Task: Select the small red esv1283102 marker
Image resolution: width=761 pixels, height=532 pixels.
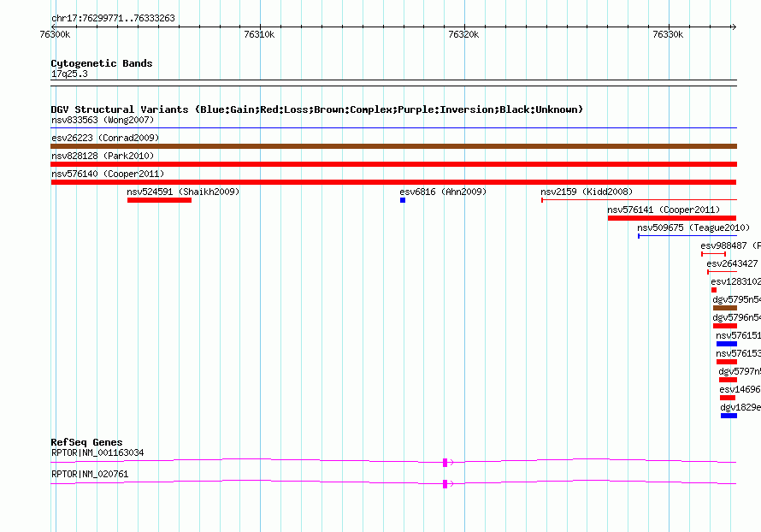Action: 714,290
